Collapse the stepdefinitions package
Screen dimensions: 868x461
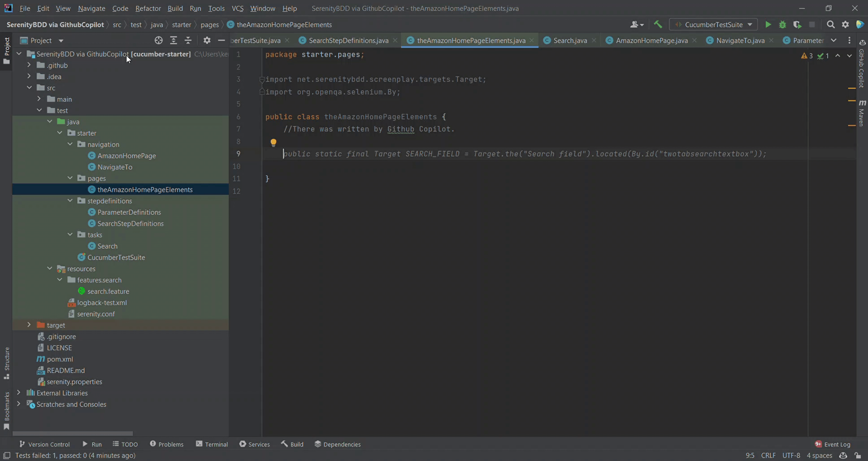[x=70, y=200]
